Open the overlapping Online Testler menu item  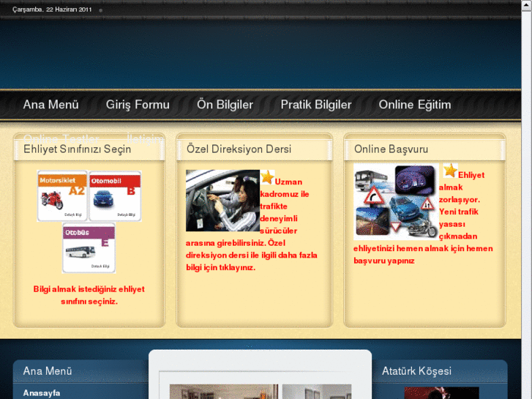(x=61, y=139)
